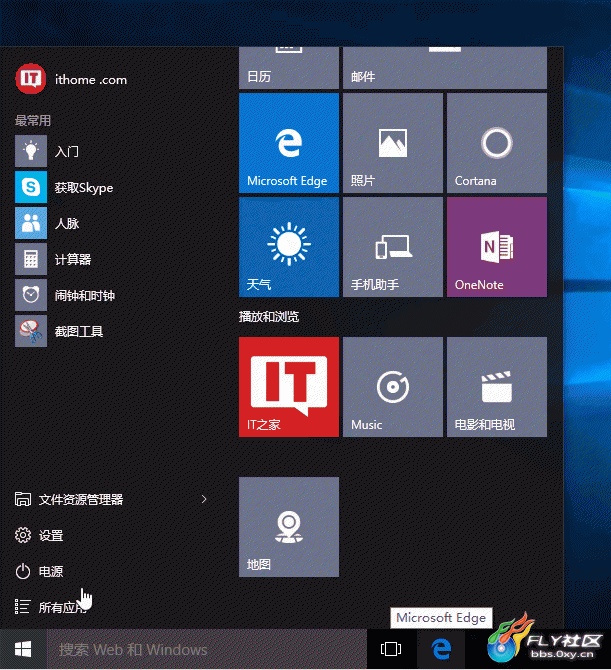611x670 pixels.
Task: Open the IT之家 tile
Action: [289, 387]
